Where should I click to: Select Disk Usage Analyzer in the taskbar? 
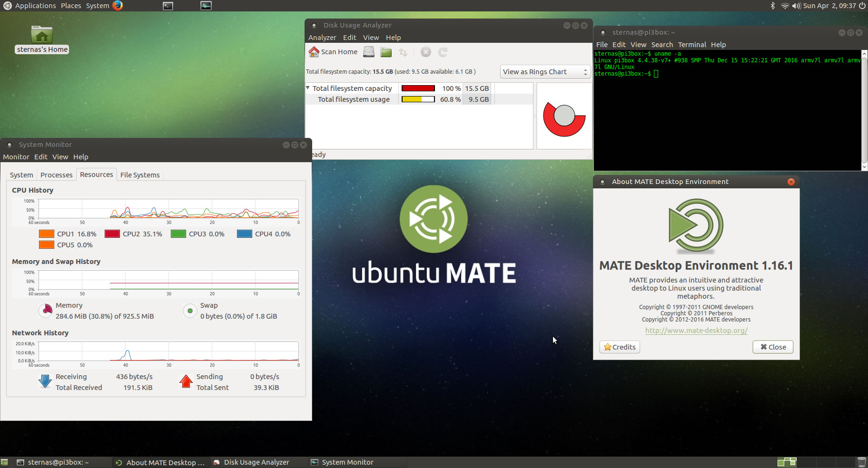tap(256, 462)
